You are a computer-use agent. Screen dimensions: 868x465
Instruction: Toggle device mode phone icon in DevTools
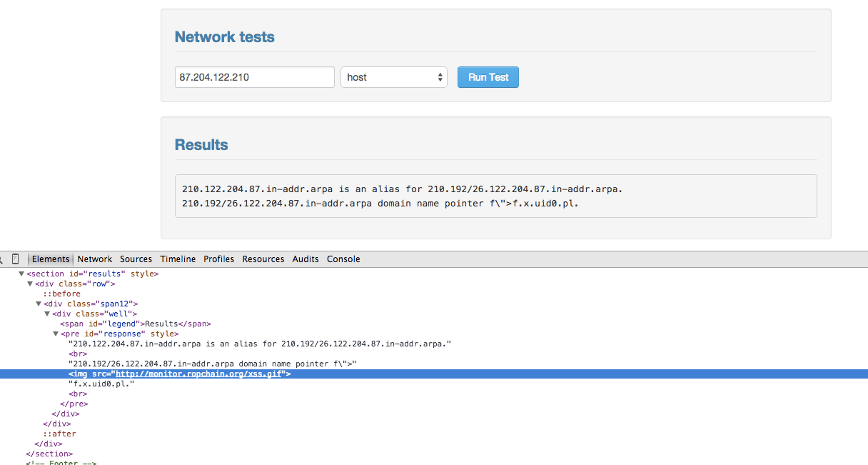click(x=16, y=259)
